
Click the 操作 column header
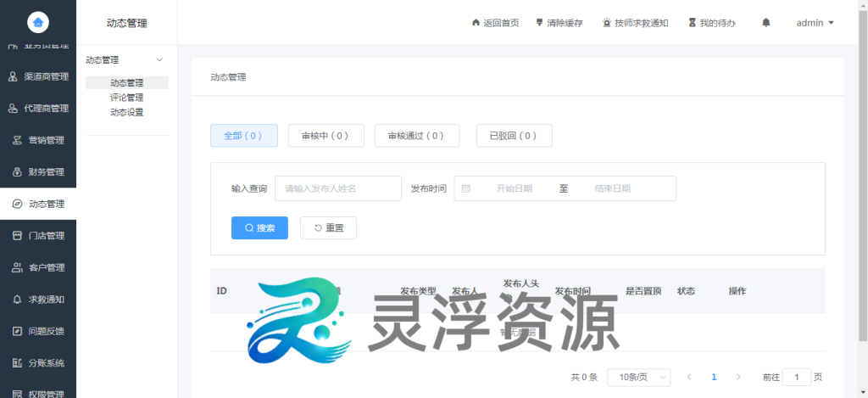[737, 291]
